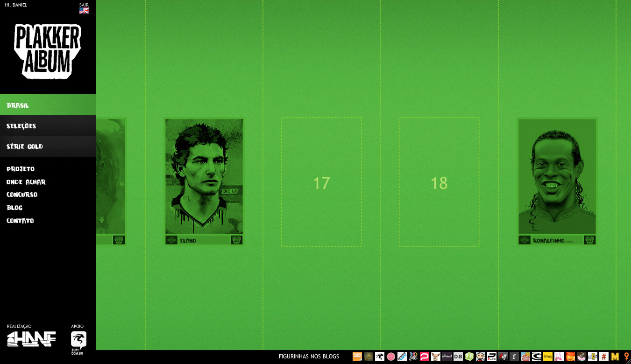Screen dimensions: 631x364
Task: Open the yellow DiTuDu blog icon
Action: click(x=548, y=357)
